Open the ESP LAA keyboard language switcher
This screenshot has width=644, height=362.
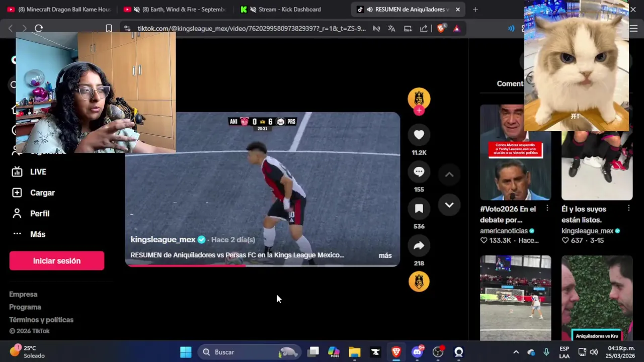click(565, 352)
